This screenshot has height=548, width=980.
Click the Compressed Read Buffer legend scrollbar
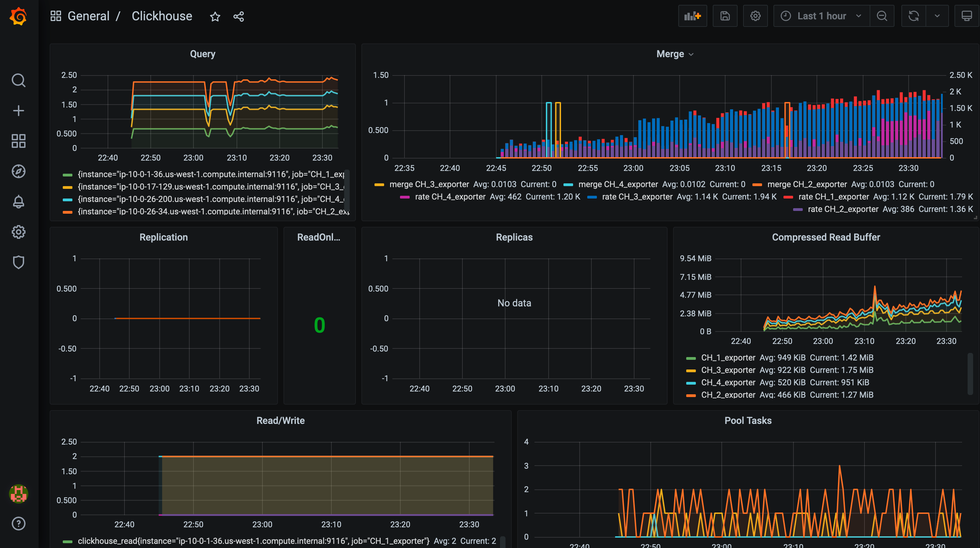point(970,375)
